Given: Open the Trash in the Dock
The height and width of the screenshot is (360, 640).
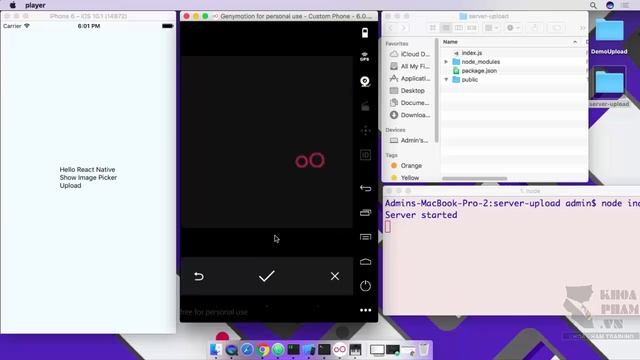Looking at the screenshot, I should point(424,350).
